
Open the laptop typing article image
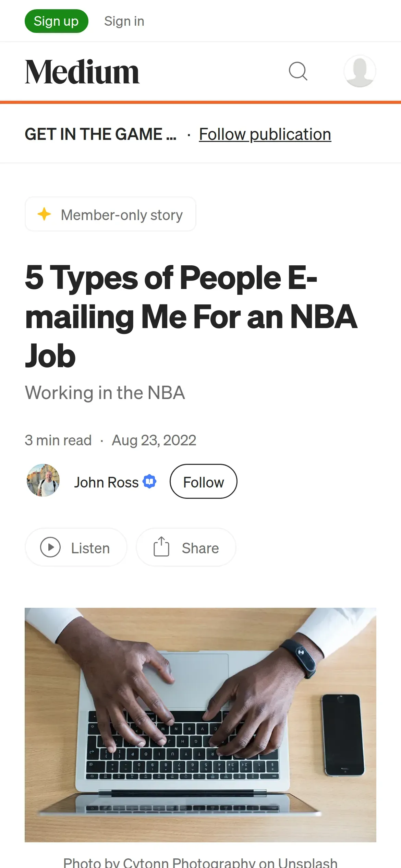tap(200, 725)
